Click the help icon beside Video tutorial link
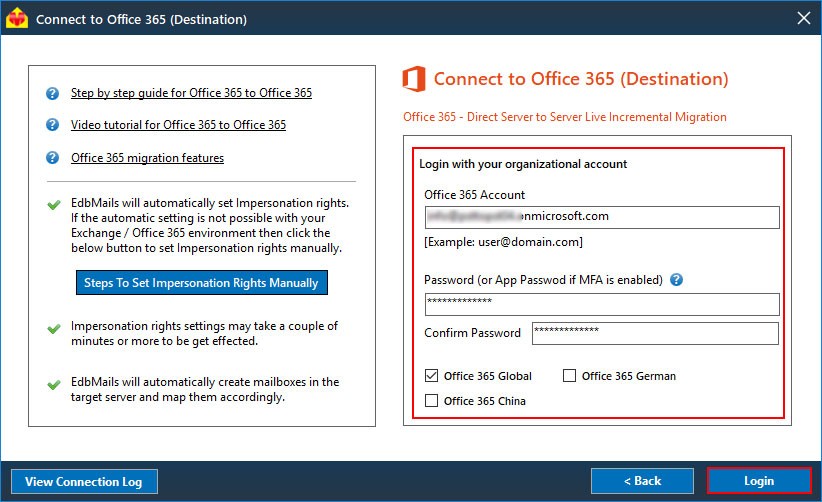The image size is (822, 502). 52,125
